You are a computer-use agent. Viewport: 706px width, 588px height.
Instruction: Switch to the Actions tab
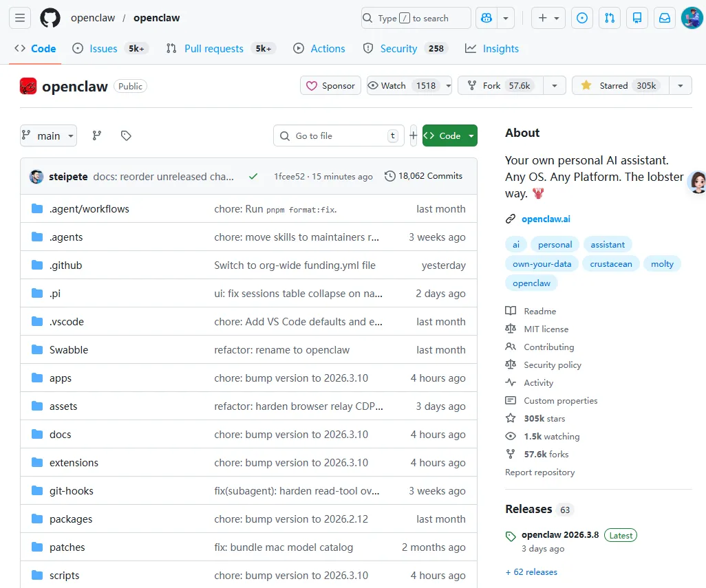319,49
